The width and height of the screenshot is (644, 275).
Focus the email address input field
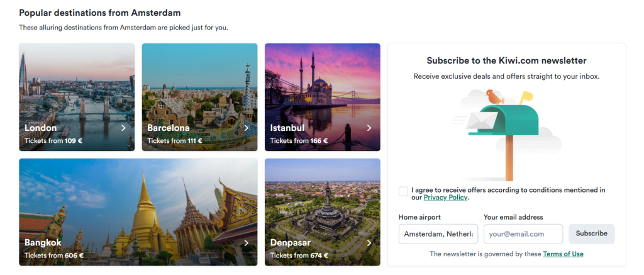523,234
